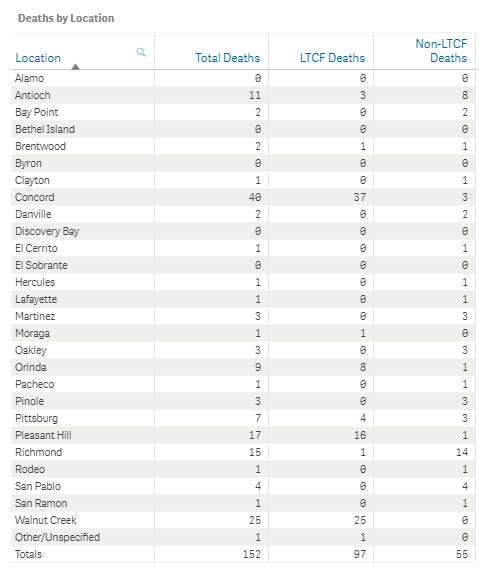Sort by LTCF Deaths column header
Screen dimensions: 489x574
pos(332,58)
